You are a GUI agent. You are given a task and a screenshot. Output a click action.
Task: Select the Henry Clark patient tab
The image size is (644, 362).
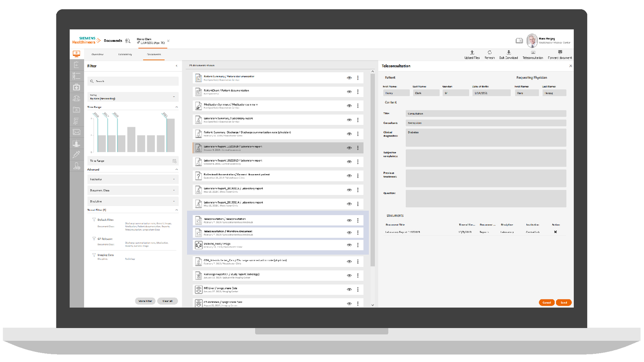point(151,41)
